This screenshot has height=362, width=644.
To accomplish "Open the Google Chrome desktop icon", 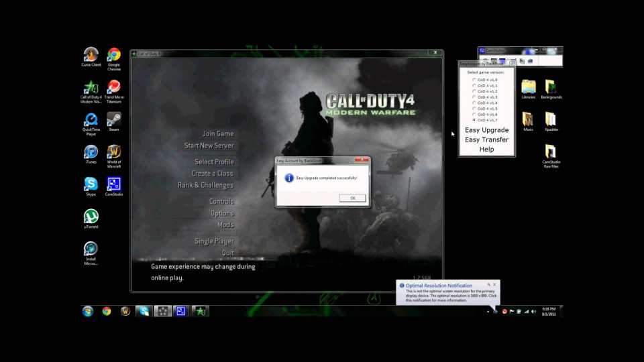I will tap(114, 59).
